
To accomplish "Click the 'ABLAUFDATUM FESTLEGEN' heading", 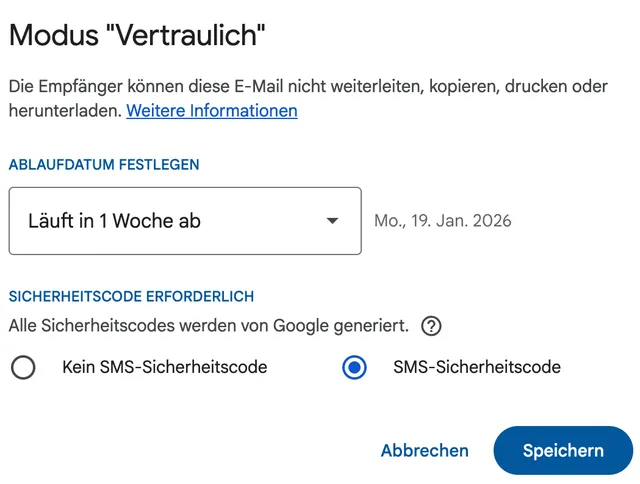I will coord(104,164).
